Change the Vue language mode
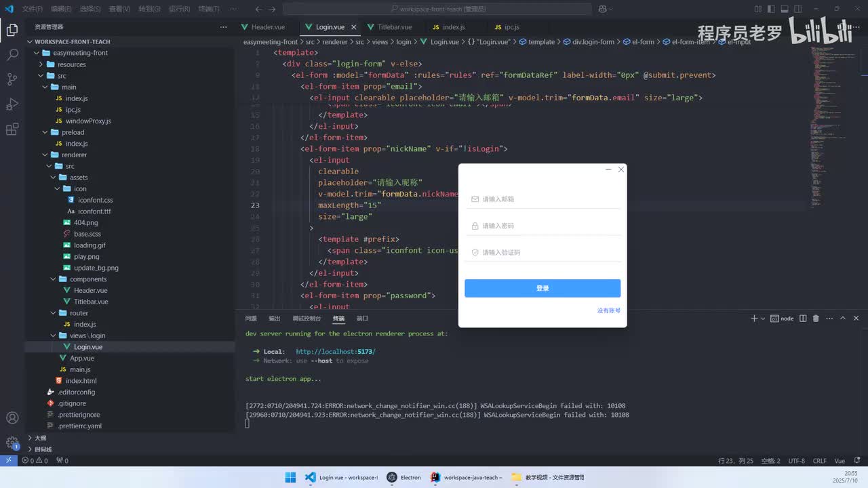The width and height of the screenshot is (868, 488). pos(840,460)
